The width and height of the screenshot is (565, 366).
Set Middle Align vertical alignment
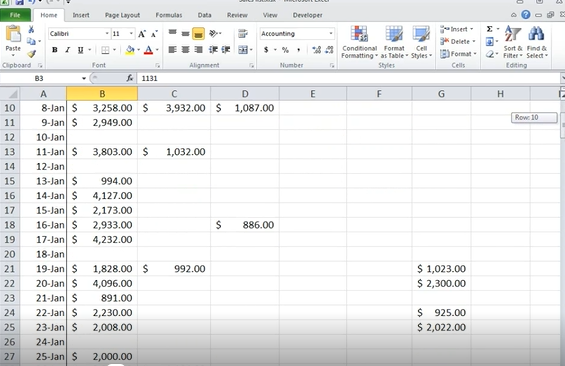pyautogui.click(x=185, y=33)
